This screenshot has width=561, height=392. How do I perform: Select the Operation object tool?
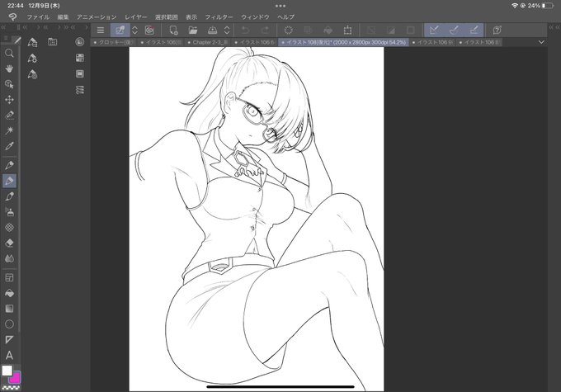coord(9,84)
